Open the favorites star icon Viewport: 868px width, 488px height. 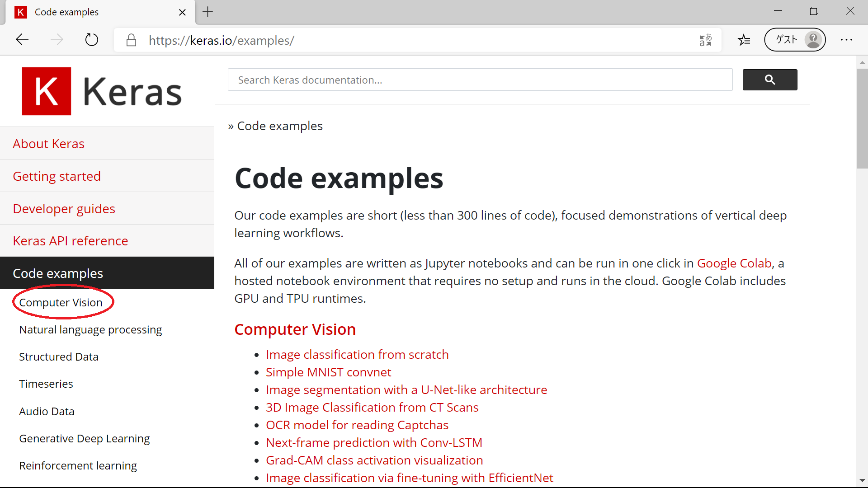[744, 40]
